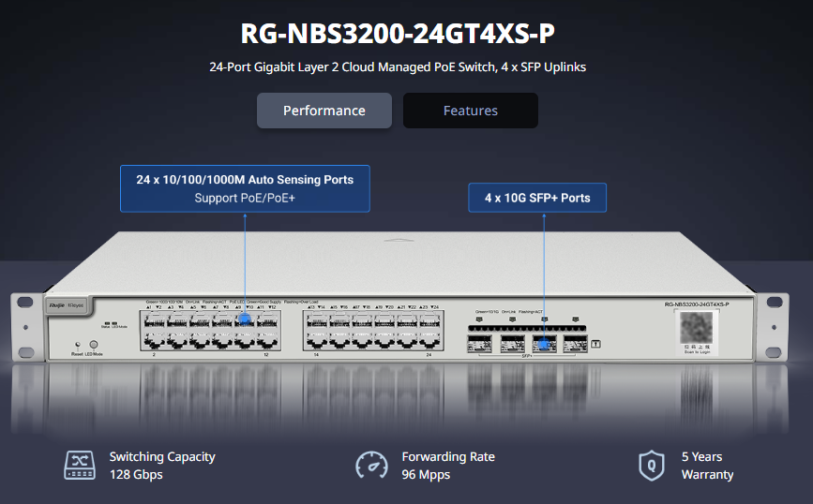Click the RG-NBS3200-24GT4XS-P title heading
Viewport: 813px width, 504px height.
point(398,33)
